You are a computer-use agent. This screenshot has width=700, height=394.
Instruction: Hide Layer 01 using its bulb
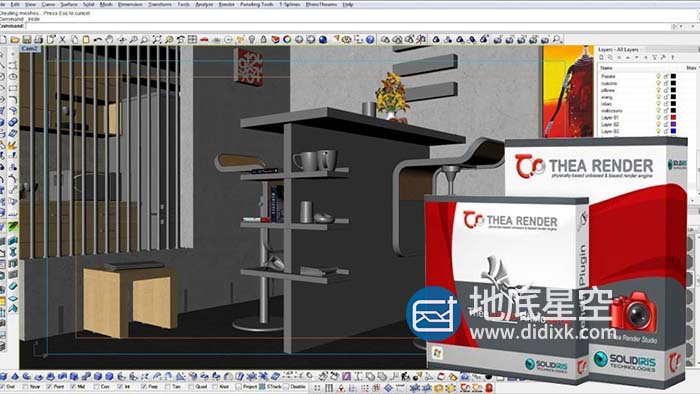[658, 117]
